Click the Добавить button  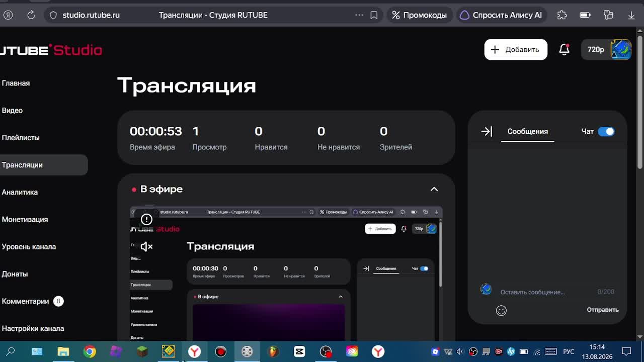[x=516, y=49]
